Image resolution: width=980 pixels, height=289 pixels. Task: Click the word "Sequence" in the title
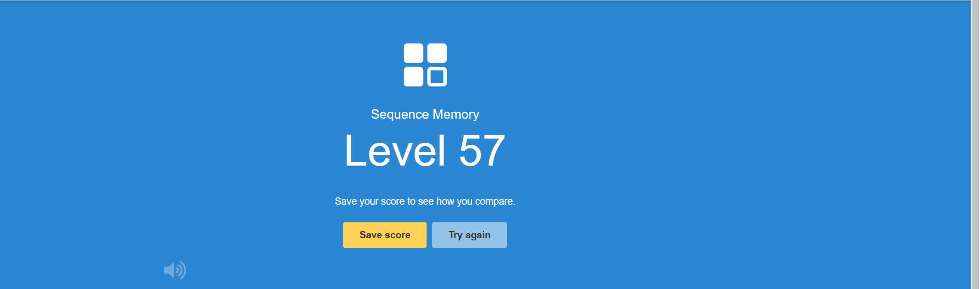tap(400, 114)
